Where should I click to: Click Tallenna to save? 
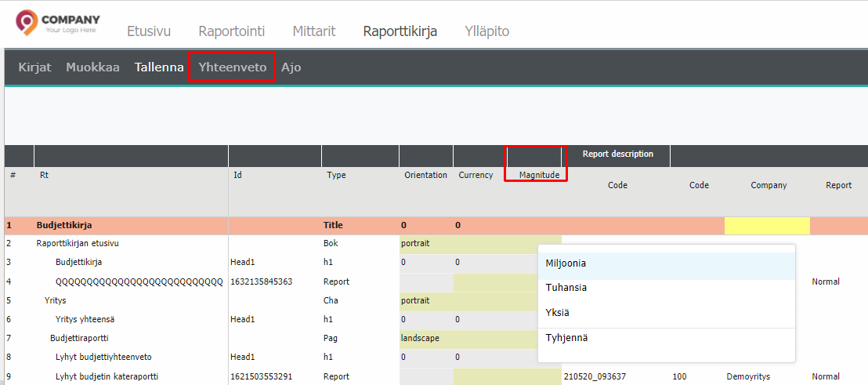point(159,67)
